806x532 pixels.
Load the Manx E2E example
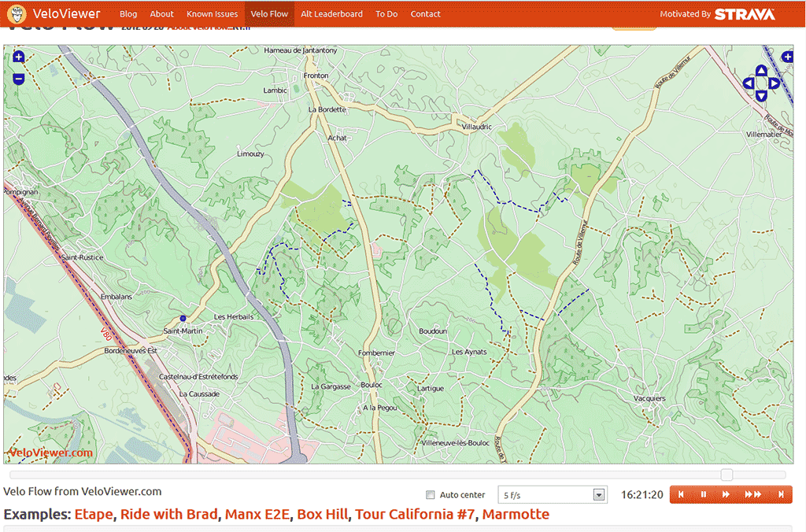point(257,514)
